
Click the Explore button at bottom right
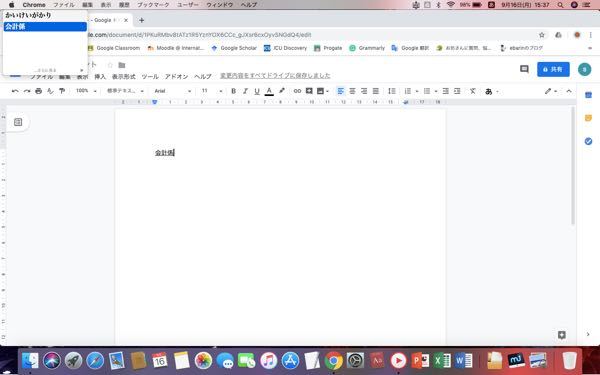(x=561, y=335)
